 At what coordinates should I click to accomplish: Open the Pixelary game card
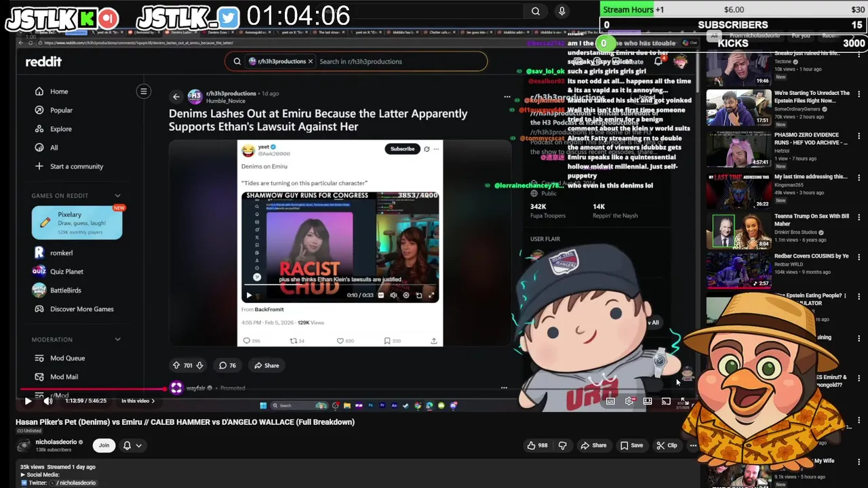point(77,222)
